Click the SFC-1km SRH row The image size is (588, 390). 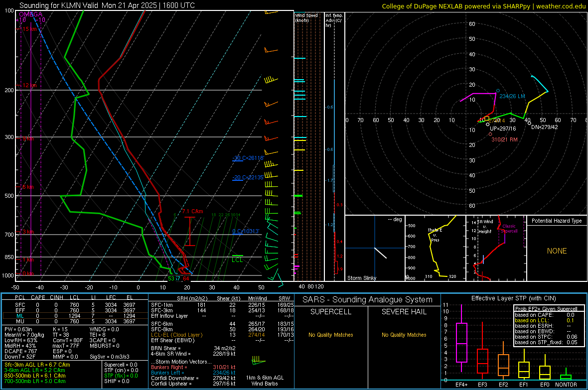tap(222, 305)
